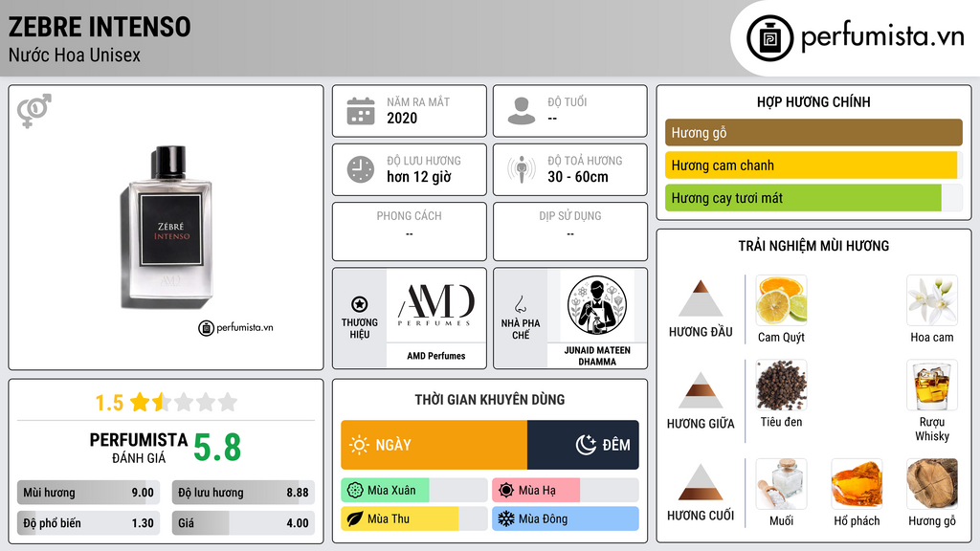Click the Mùa Thu season bar
Image resolution: width=980 pixels, height=551 pixels.
[x=414, y=519]
